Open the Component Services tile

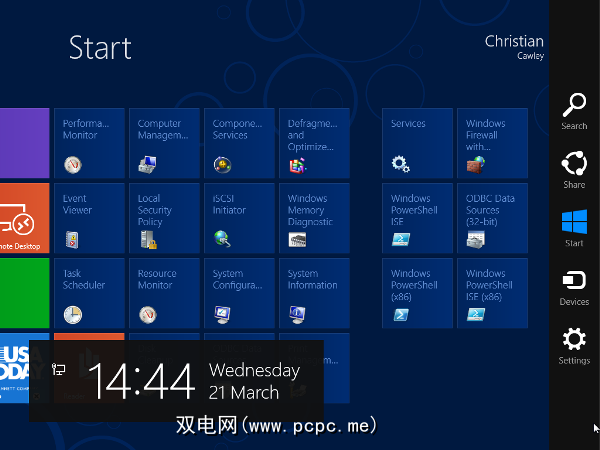click(x=240, y=143)
